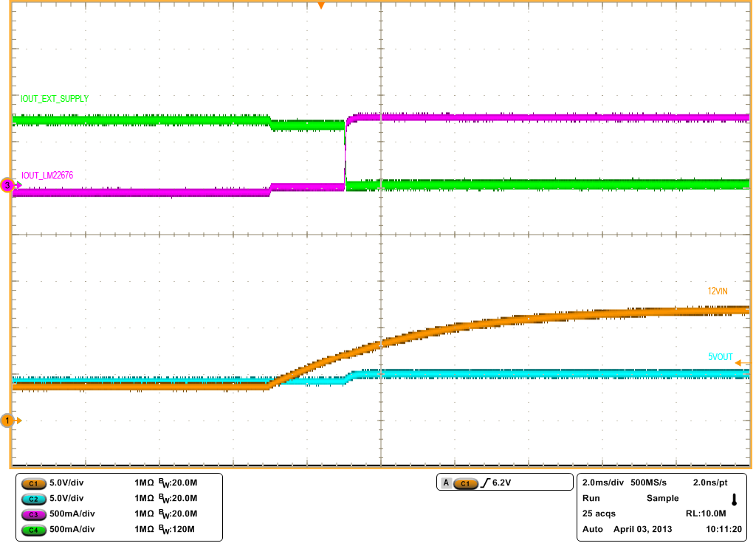Click C2 5.0V/div scale value

(x=66, y=498)
